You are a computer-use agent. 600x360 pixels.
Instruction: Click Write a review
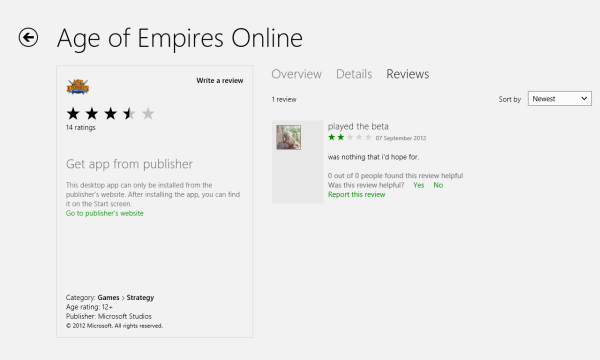point(220,80)
